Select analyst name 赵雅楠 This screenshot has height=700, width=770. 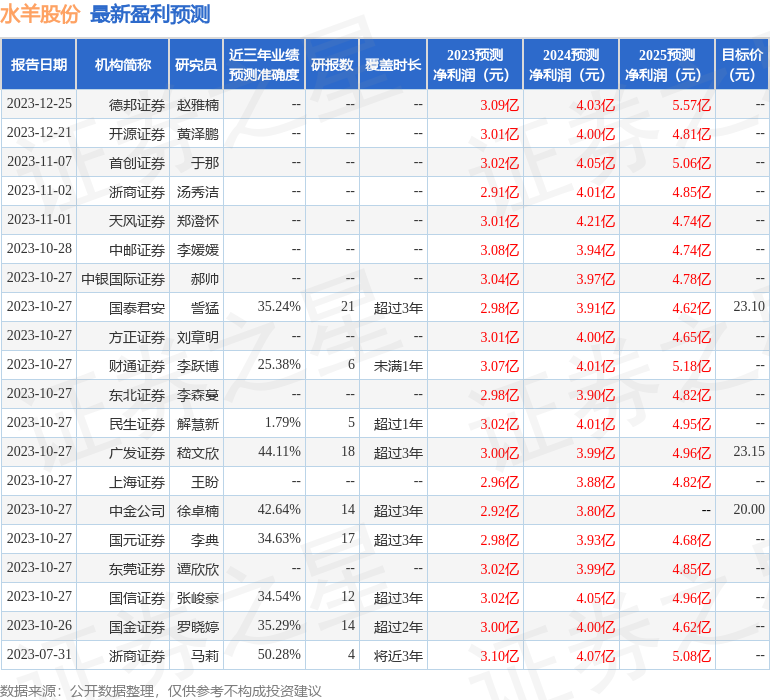[197, 105]
